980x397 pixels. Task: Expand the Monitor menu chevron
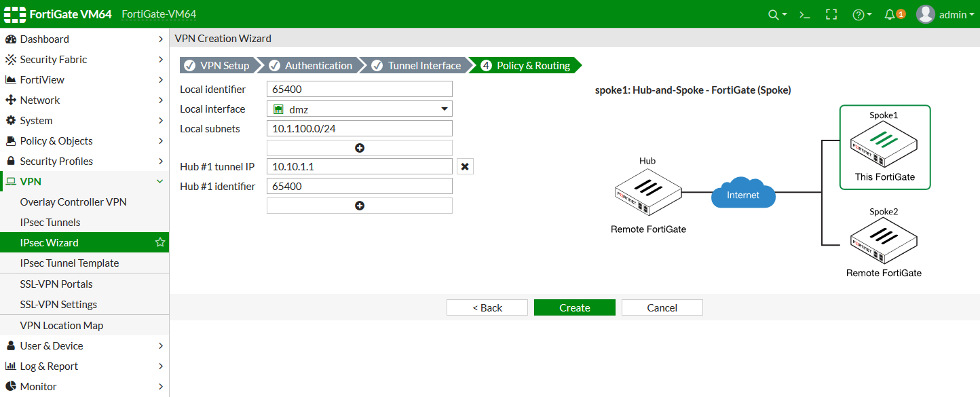[x=161, y=387]
